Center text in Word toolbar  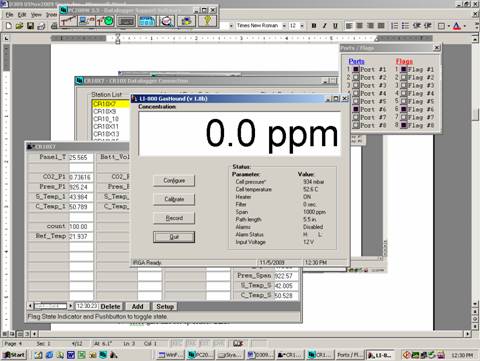[x=359, y=26]
